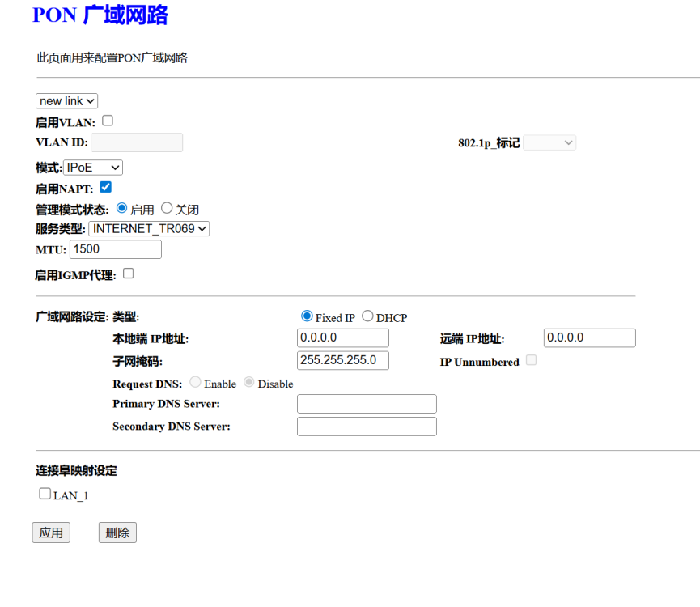Viewport: 700px width, 607px height.
Task: Click the VLAN ID input field
Action: click(137, 143)
